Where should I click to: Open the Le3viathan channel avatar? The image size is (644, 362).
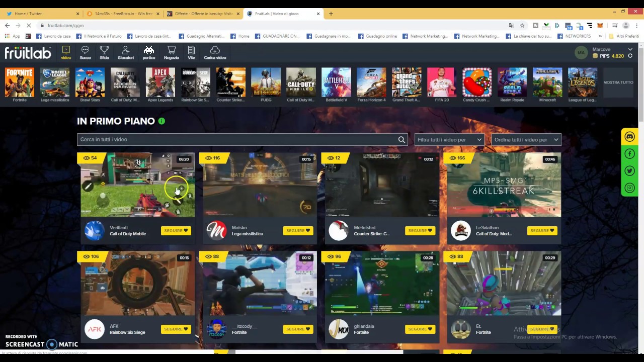pos(460,231)
